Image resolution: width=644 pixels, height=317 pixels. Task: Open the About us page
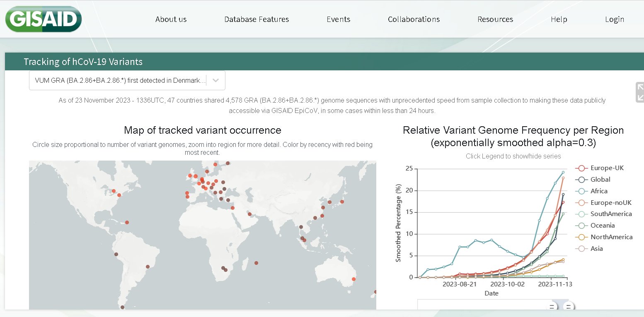[x=171, y=19]
